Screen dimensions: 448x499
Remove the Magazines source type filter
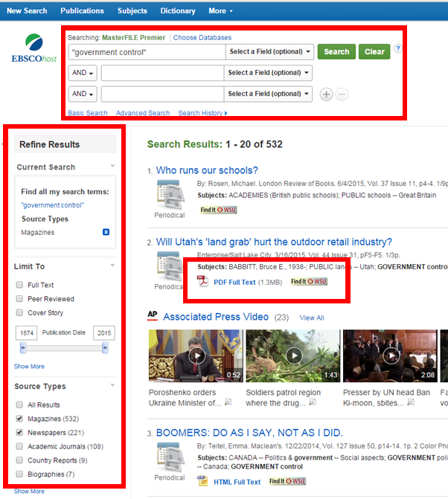click(106, 232)
